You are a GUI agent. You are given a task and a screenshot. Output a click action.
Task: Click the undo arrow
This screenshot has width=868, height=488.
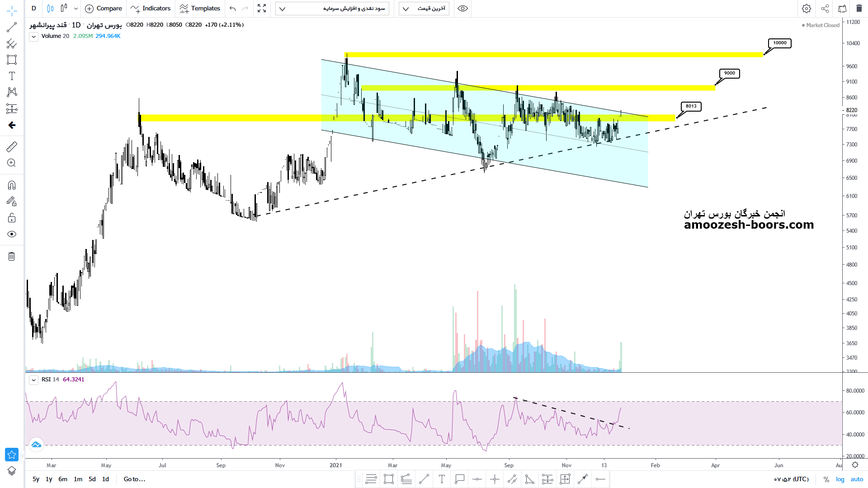[x=232, y=9]
